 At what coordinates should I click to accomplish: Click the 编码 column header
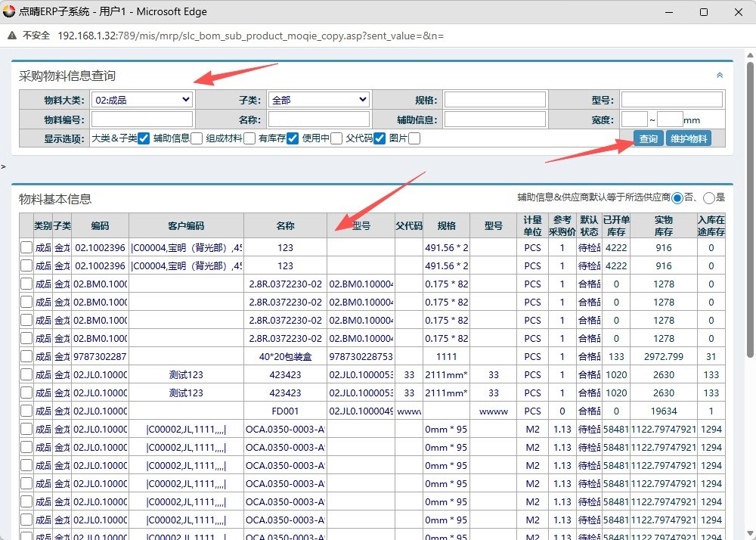[100, 225]
